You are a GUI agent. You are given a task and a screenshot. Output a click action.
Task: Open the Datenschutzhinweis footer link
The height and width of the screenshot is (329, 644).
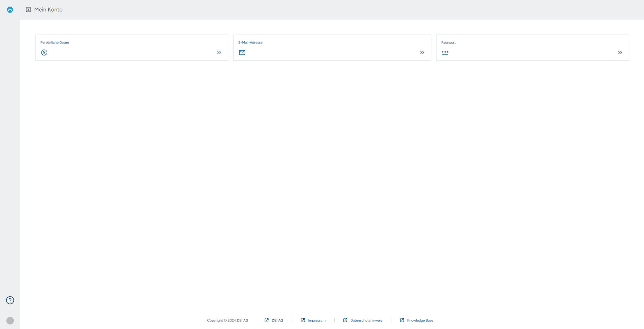(x=366, y=320)
